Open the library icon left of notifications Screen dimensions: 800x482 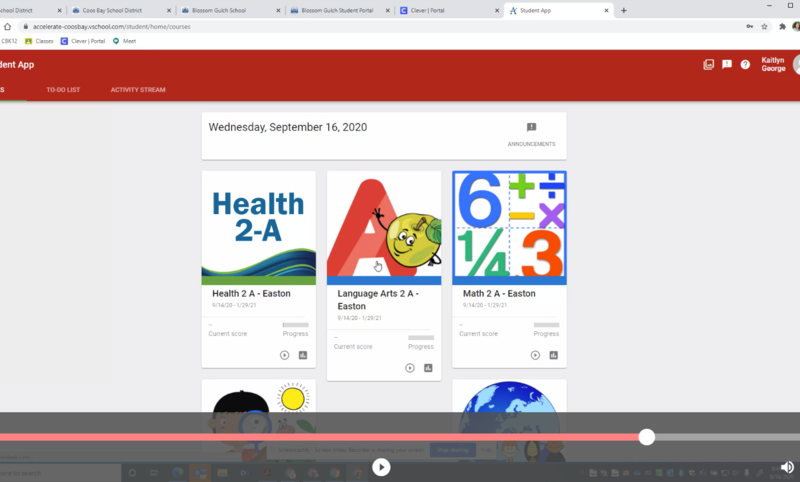coord(709,64)
